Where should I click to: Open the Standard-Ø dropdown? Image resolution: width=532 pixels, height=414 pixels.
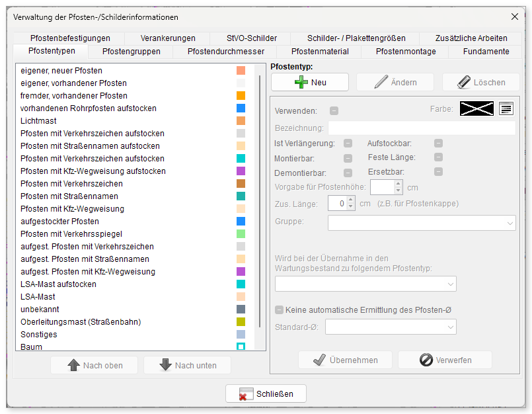point(391,327)
